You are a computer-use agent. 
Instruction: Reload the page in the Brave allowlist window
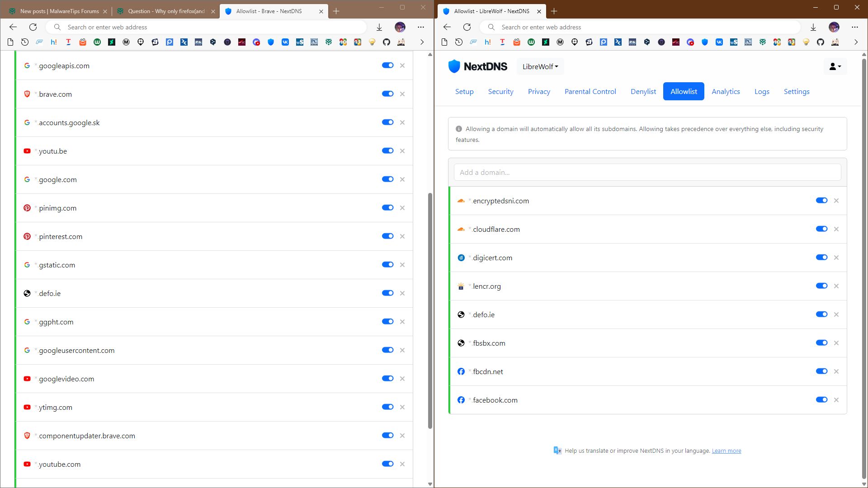click(33, 27)
